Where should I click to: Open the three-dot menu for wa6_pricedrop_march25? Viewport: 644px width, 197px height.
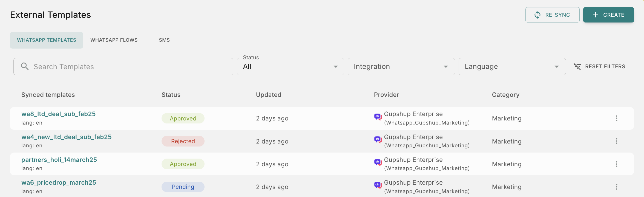point(616,187)
